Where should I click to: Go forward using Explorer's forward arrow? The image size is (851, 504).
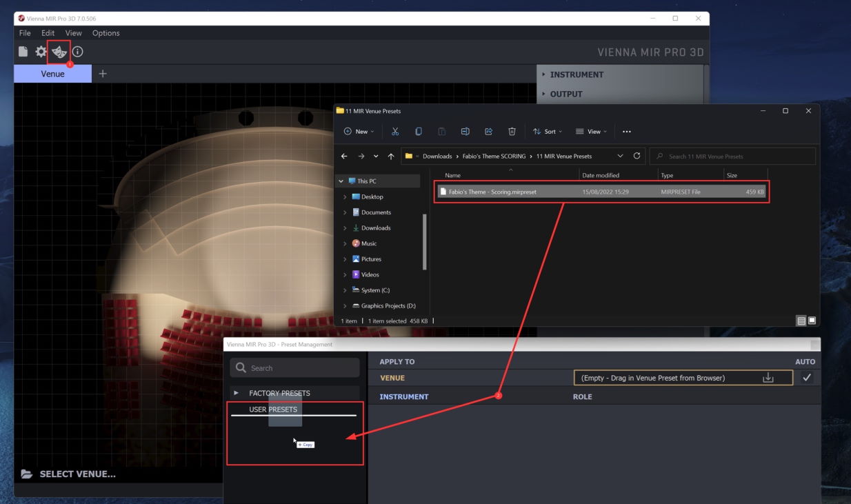(361, 157)
